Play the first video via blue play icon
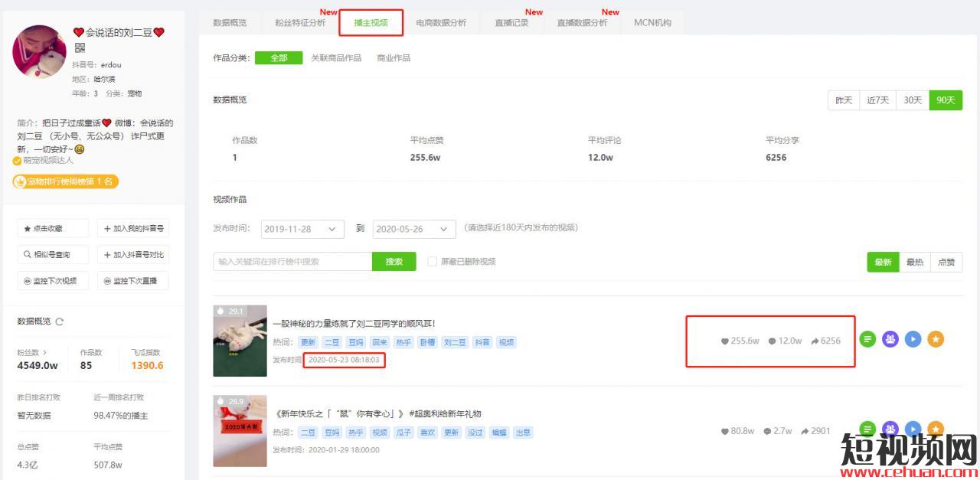 (913, 339)
